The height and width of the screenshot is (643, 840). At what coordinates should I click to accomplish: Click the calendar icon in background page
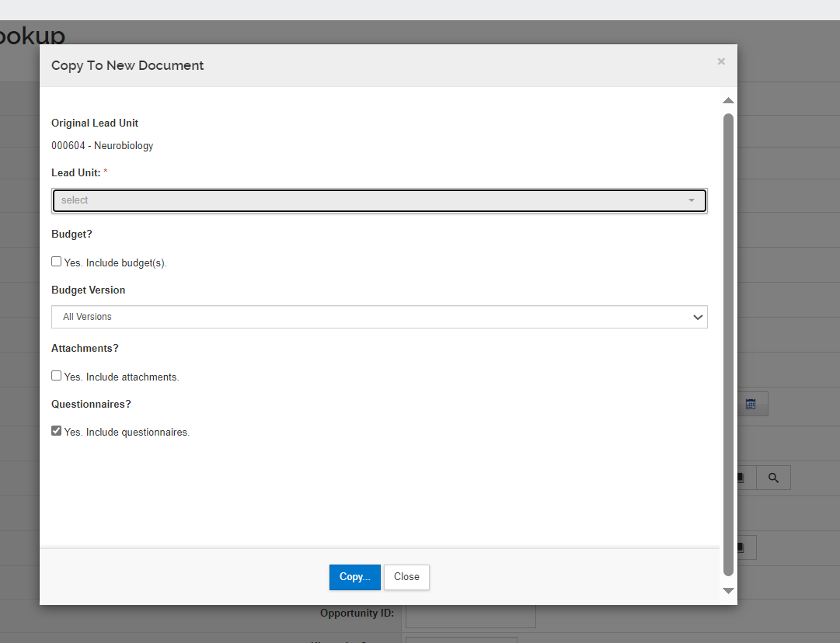click(x=751, y=405)
